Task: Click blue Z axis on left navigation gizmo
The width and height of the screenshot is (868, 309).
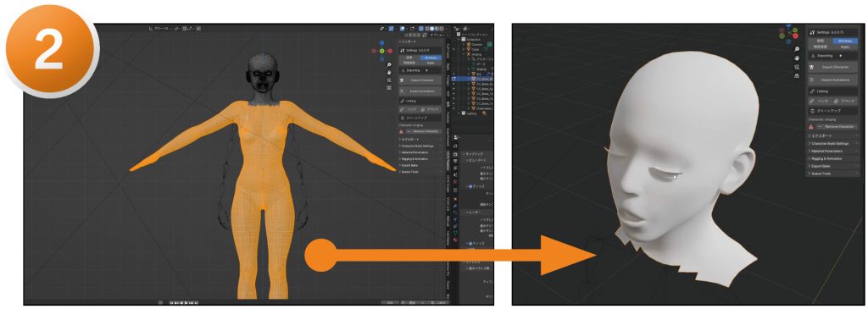Action: [x=382, y=42]
